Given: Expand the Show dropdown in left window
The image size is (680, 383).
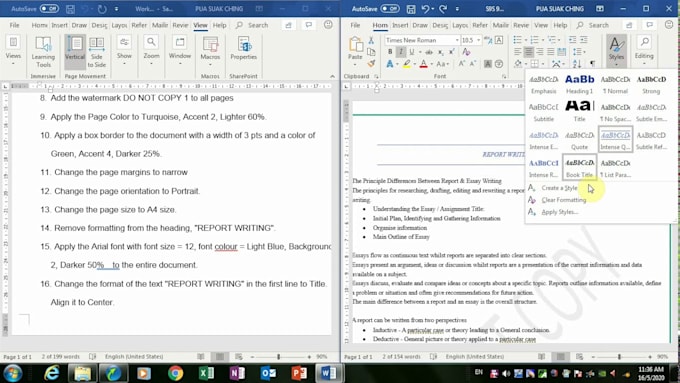Looking at the screenshot, I should tap(124, 51).
